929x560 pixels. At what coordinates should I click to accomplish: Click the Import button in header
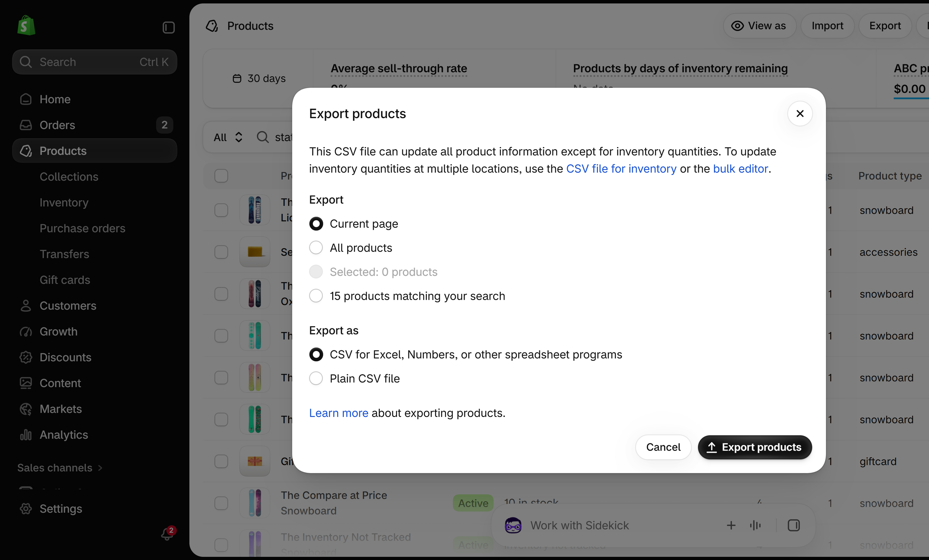(x=827, y=26)
